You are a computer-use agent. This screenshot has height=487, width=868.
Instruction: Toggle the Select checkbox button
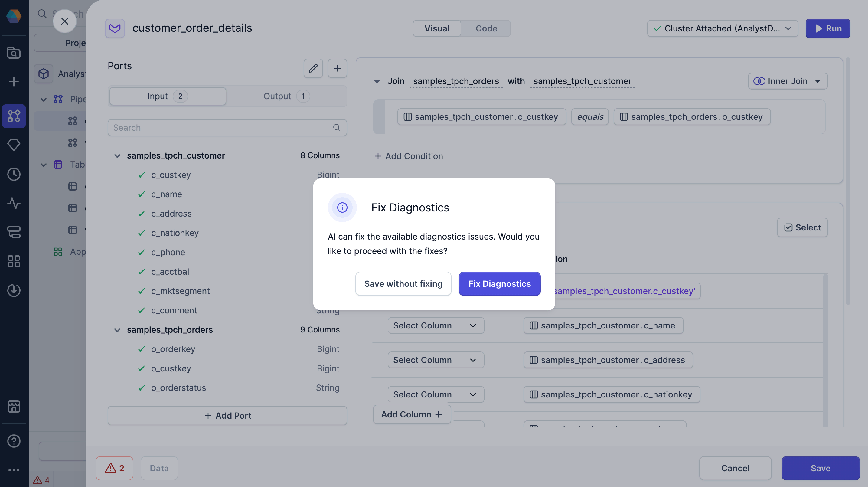pos(802,227)
